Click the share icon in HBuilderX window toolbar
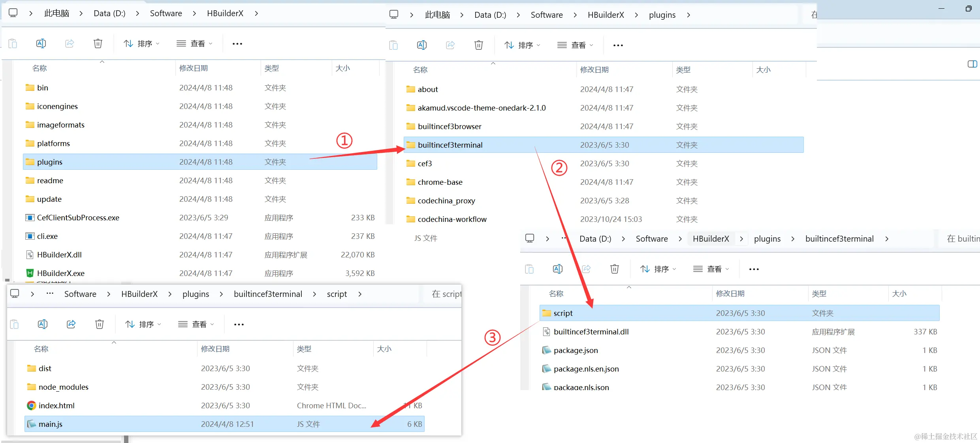This screenshot has height=443, width=980. click(70, 43)
